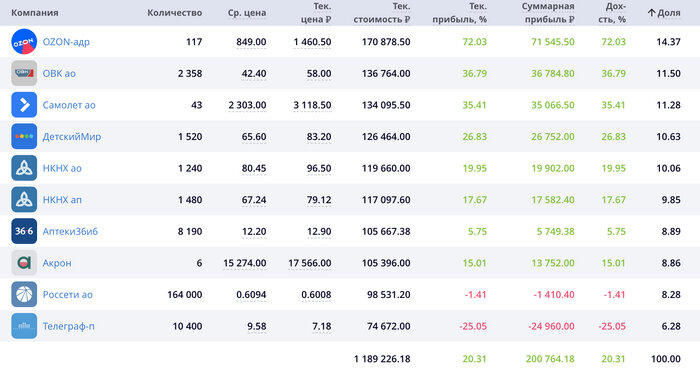Click the Акрон logo icon
The image size is (700, 374).
point(24,263)
